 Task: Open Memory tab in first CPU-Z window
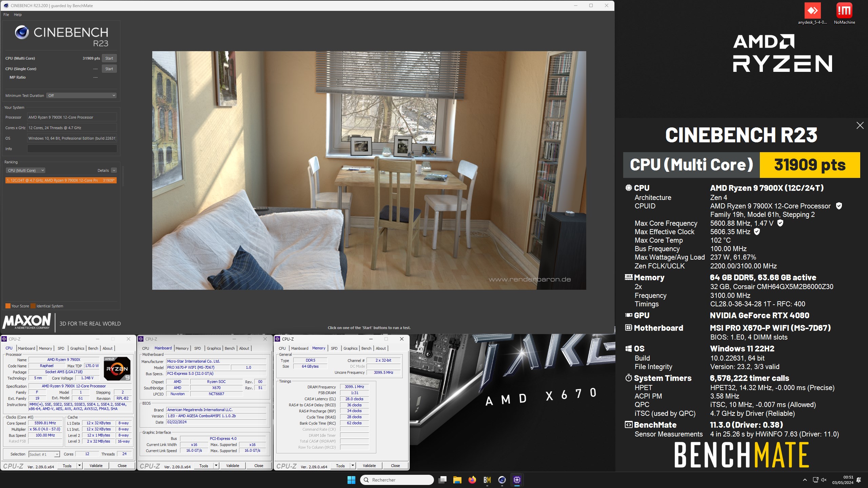[45, 348]
